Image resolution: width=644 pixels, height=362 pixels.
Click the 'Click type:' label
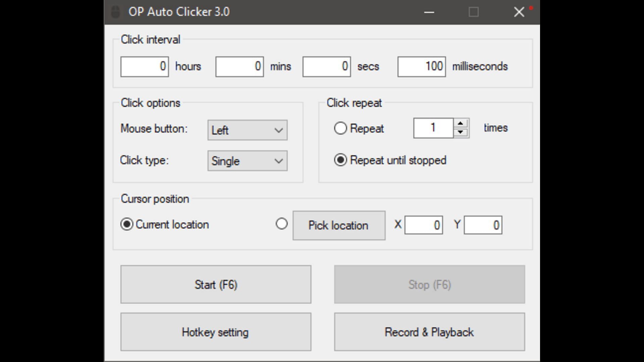144,160
